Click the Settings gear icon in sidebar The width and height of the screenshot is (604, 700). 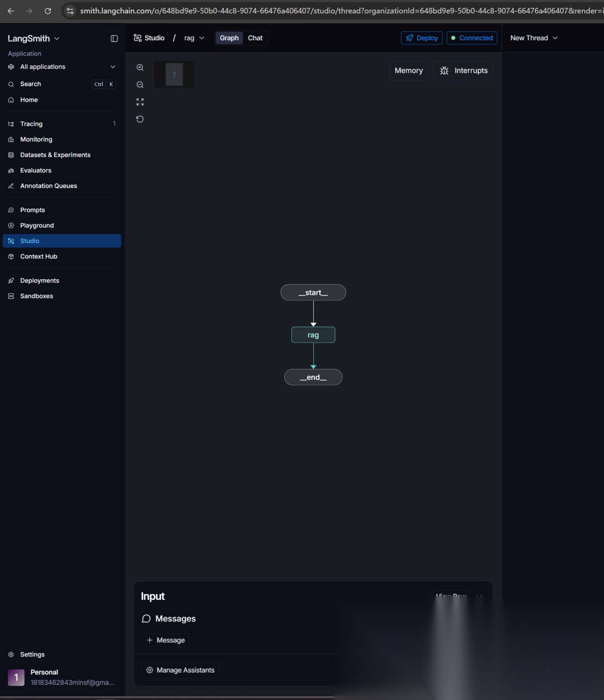point(11,654)
